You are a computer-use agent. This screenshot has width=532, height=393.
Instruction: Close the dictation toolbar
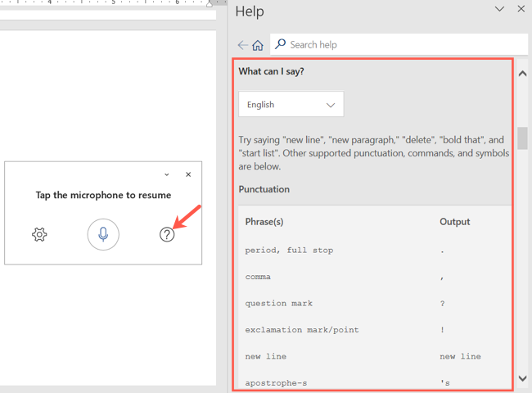pos(188,174)
